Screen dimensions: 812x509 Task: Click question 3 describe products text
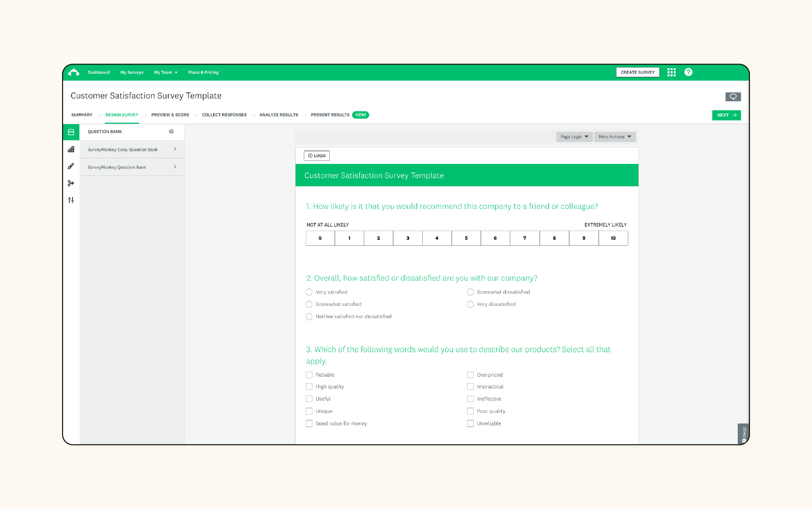click(x=458, y=355)
